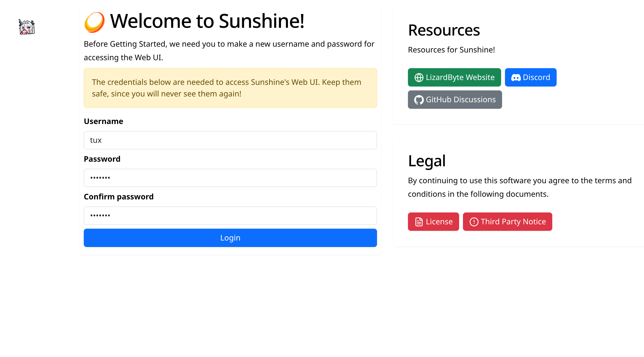View the License document
This screenshot has height=357, width=644.
pos(433,222)
